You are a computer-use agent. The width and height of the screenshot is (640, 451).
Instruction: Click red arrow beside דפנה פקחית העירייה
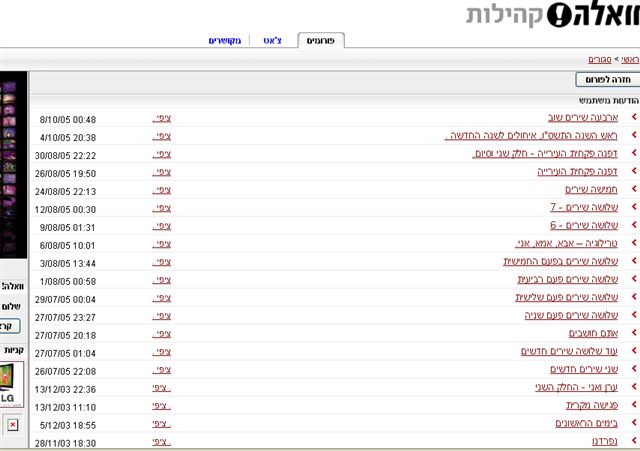click(633, 172)
